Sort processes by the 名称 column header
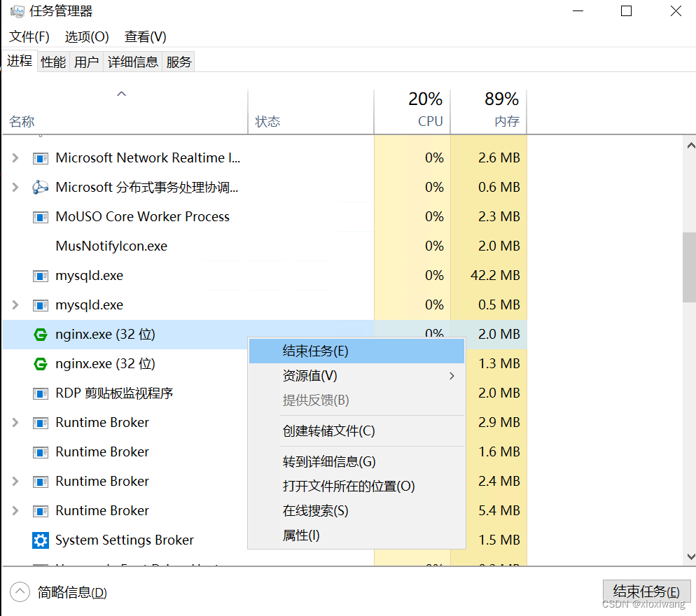Image resolution: width=696 pixels, height=616 pixels. [x=125, y=111]
